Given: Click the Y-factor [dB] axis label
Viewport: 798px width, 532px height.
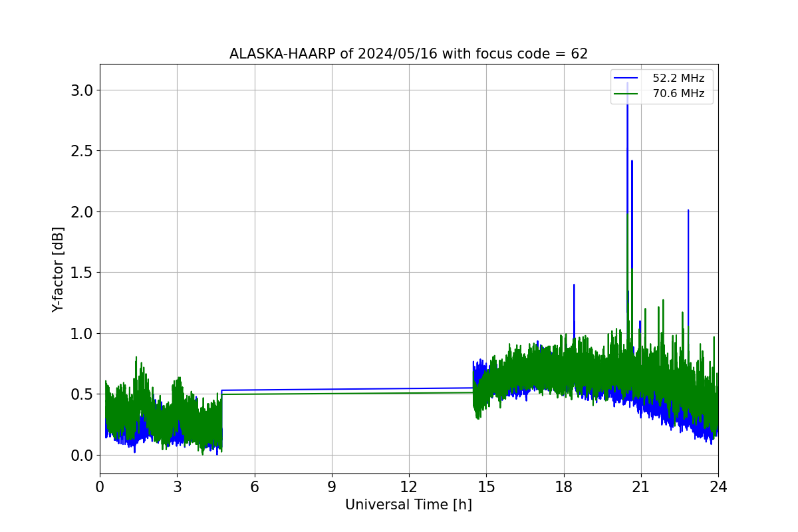Looking at the screenshot, I should tap(59, 269).
